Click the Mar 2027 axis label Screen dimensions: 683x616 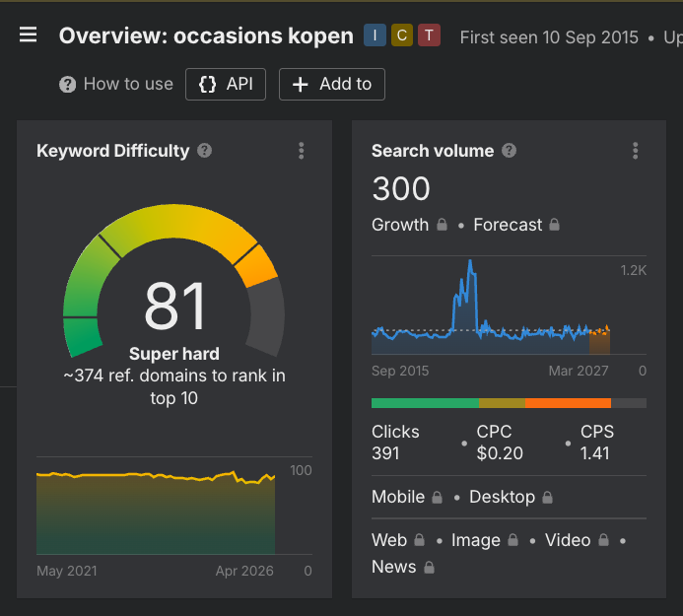[x=578, y=371]
